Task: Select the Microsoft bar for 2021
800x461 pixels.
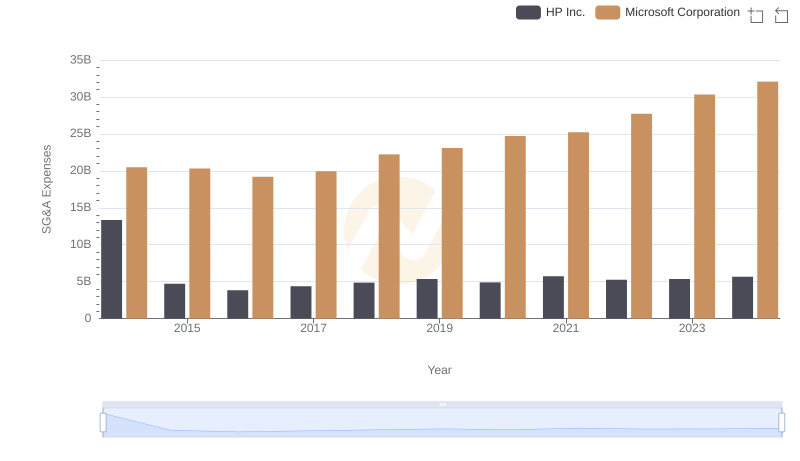Action: tap(579, 225)
